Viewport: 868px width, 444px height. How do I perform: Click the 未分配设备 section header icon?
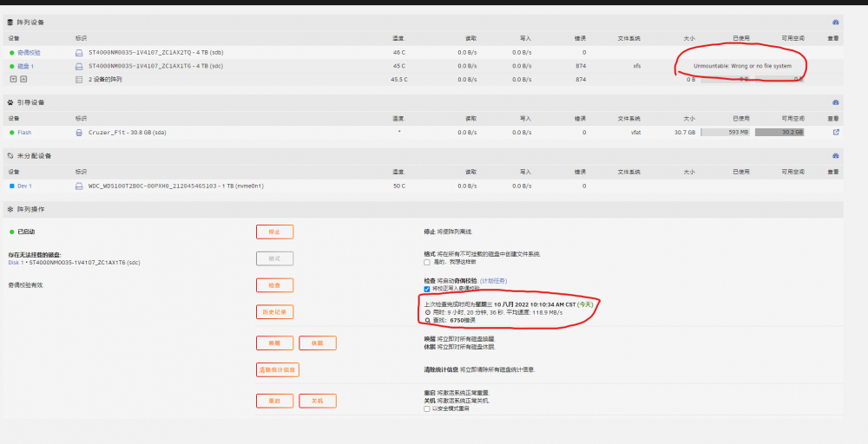10,156
